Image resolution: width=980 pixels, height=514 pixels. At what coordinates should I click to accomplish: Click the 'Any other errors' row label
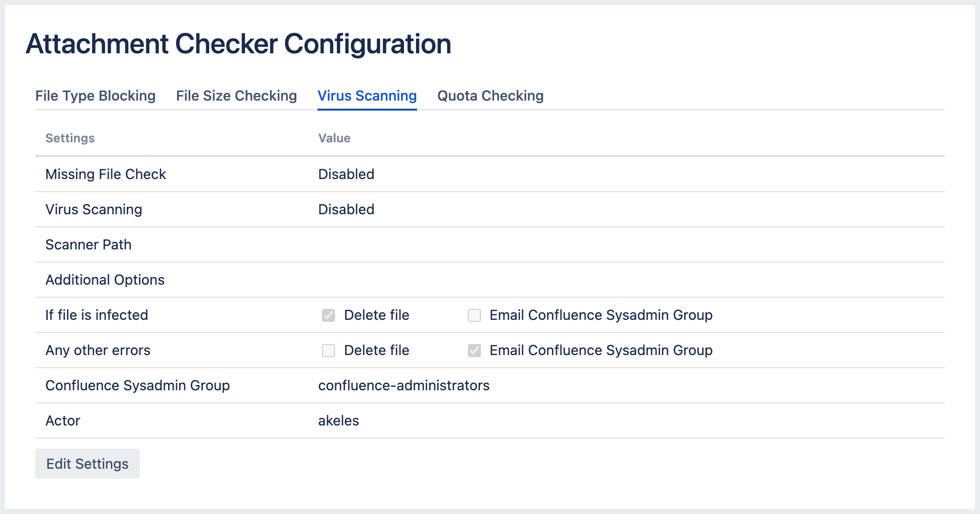tap(98, 350)
